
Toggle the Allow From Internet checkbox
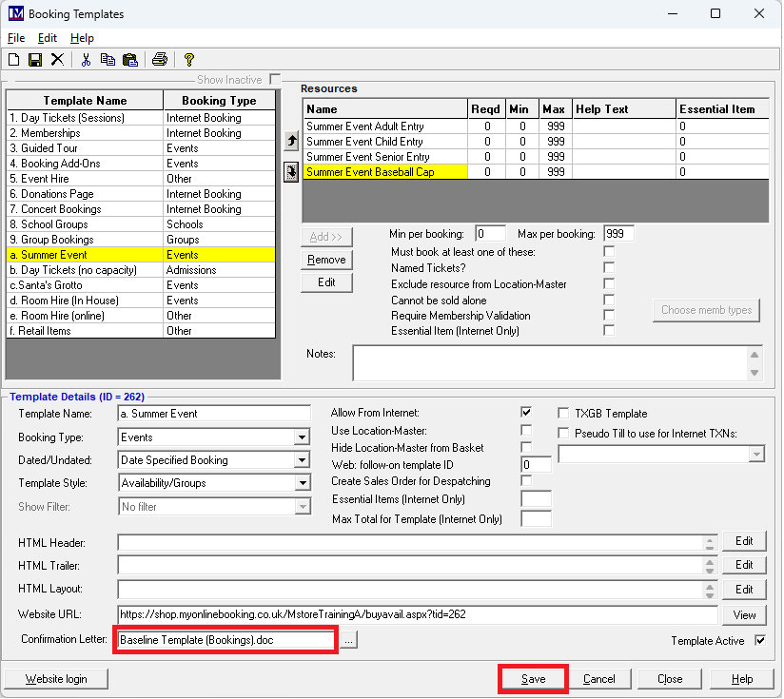click(x=526, y=413)
